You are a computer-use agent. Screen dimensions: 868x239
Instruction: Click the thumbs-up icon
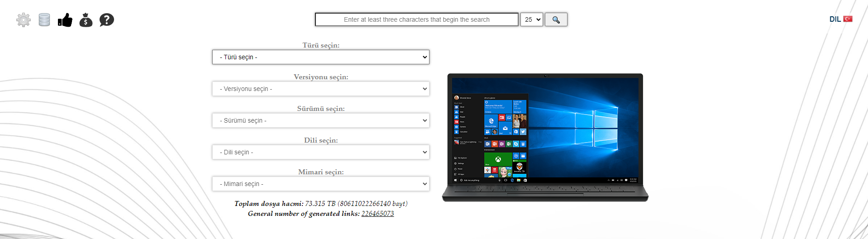65,20
